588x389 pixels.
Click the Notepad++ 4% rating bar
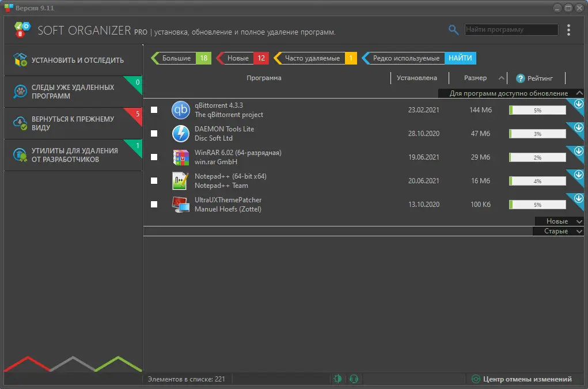click(537, 181)
